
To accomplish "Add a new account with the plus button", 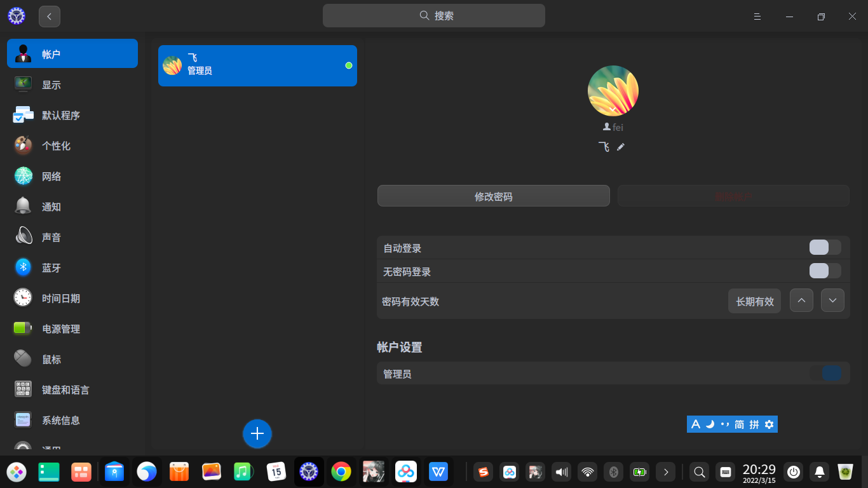I will point(257,433).
